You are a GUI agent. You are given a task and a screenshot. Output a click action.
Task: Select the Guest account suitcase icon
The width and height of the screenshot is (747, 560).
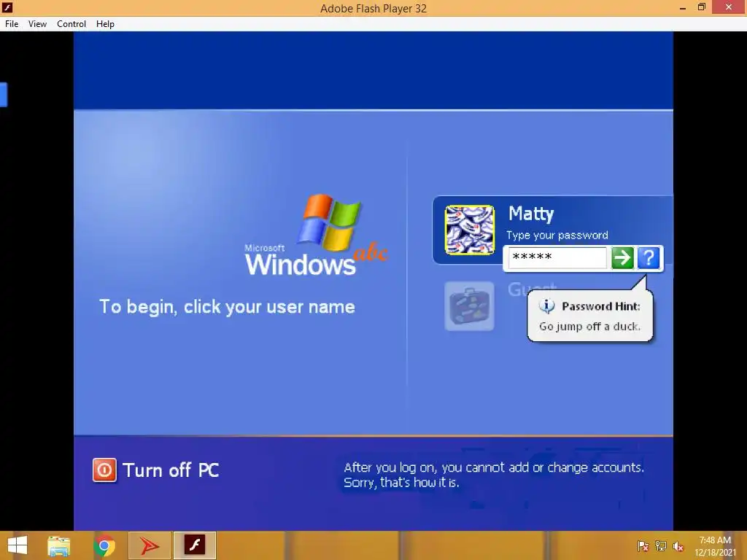469,306
